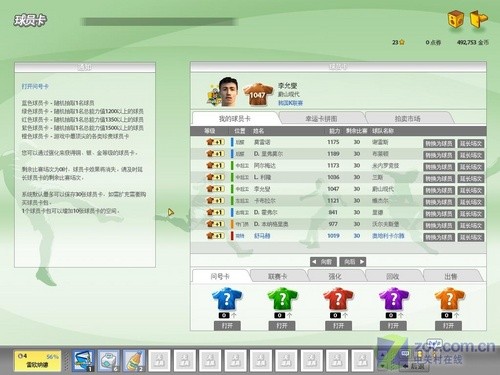This screenshot has width=500, height=375.
Task: Click the yellow level 4 status box
Action: coord(37,360)
